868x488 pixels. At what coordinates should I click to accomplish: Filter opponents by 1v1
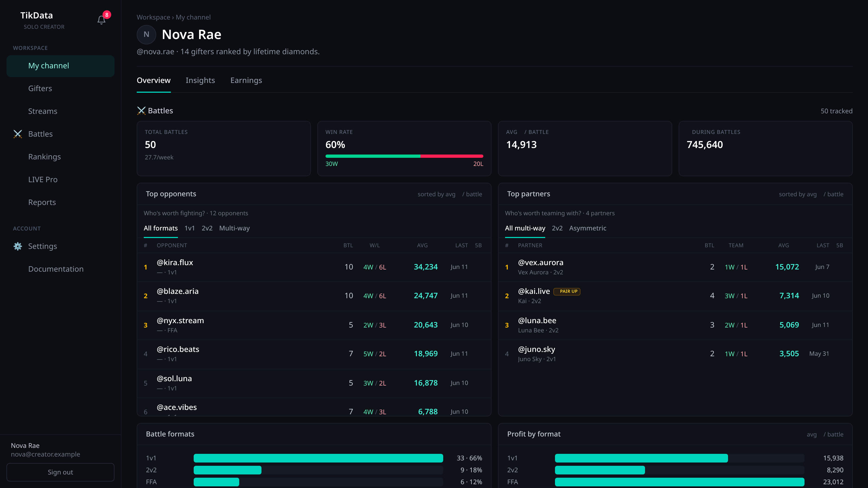point(190,228)
